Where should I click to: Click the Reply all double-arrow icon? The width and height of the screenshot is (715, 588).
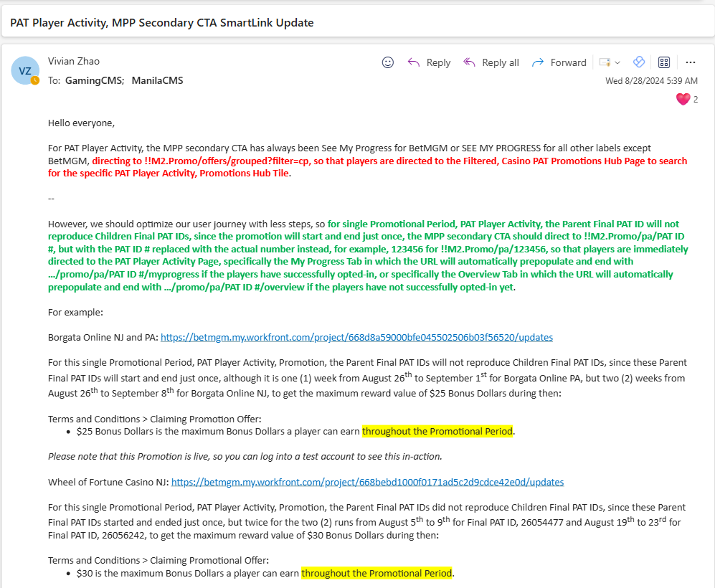[469, 62]
